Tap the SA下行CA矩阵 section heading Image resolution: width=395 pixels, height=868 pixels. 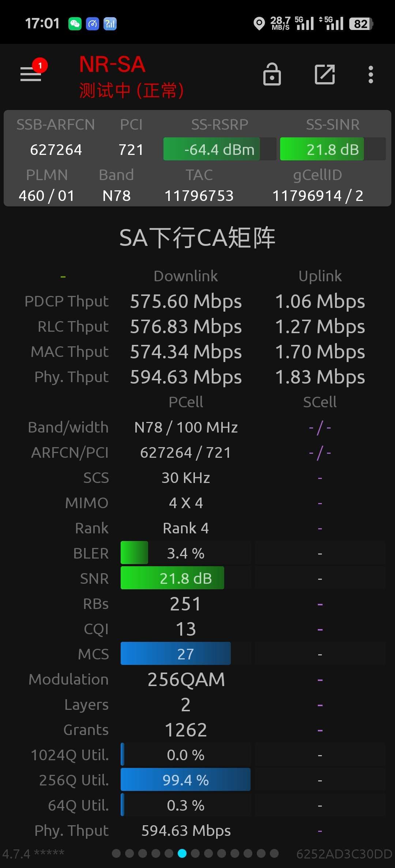click(x=197, y=238)
